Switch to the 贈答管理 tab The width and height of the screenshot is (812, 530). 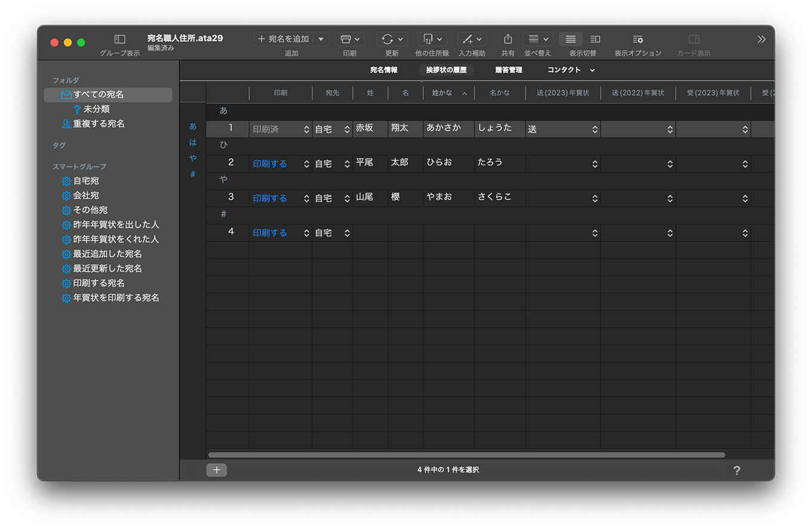(509, 70)
